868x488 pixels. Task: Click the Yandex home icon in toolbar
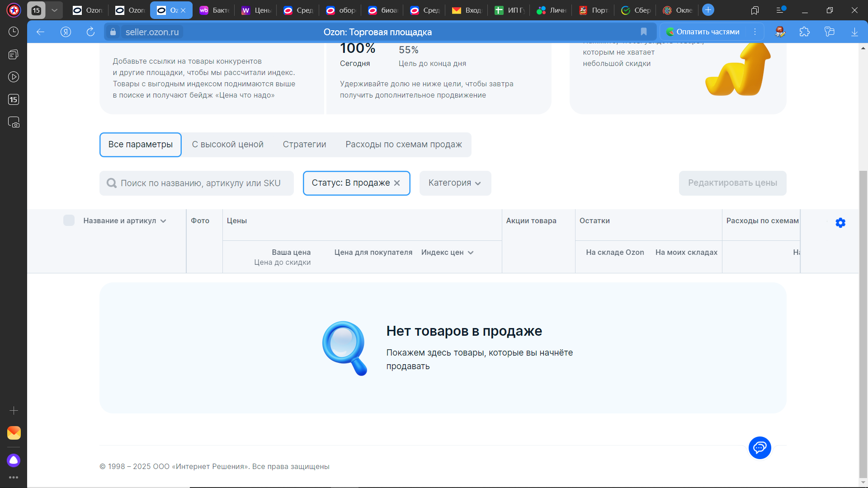click(x=66, y=32)
